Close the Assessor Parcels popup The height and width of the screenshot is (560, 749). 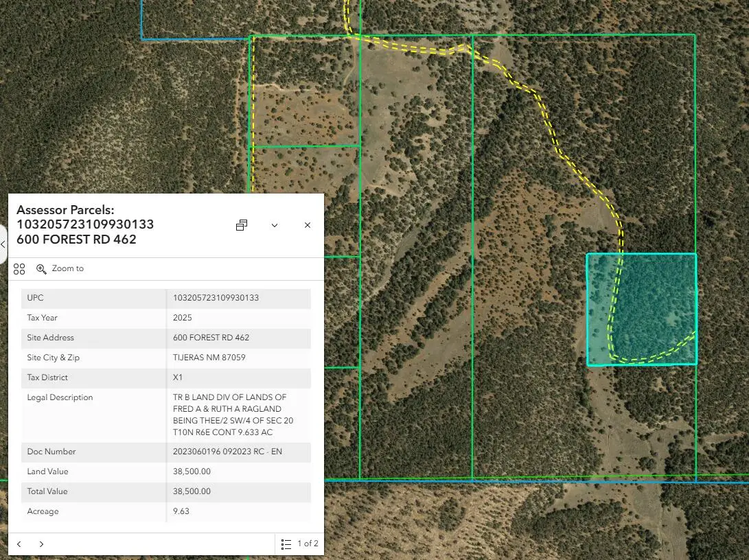307,224
